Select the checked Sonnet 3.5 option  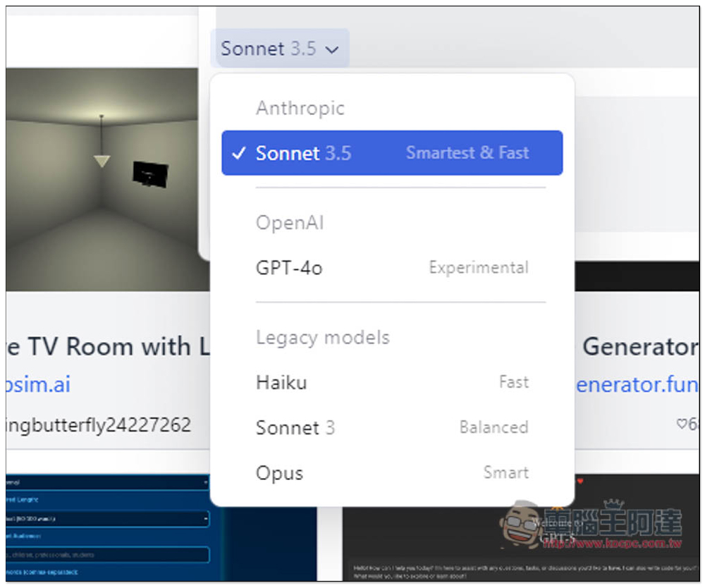pos(392,153)
